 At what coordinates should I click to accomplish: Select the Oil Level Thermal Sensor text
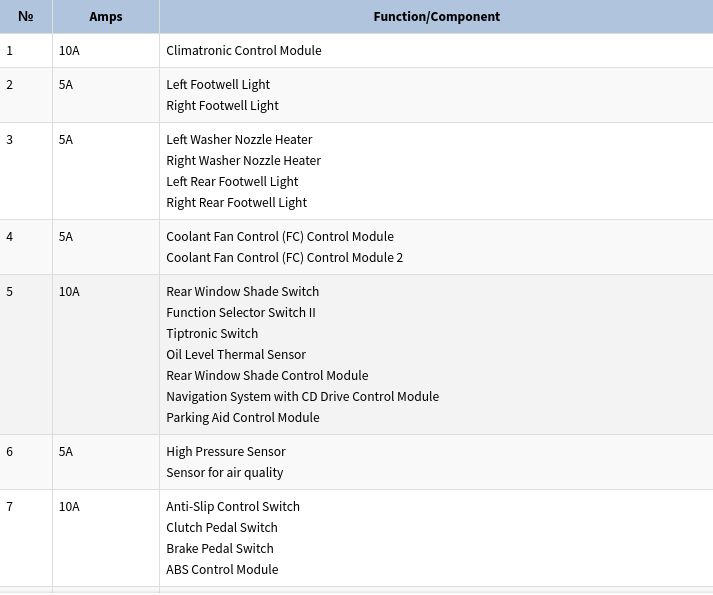coord(236,354)
